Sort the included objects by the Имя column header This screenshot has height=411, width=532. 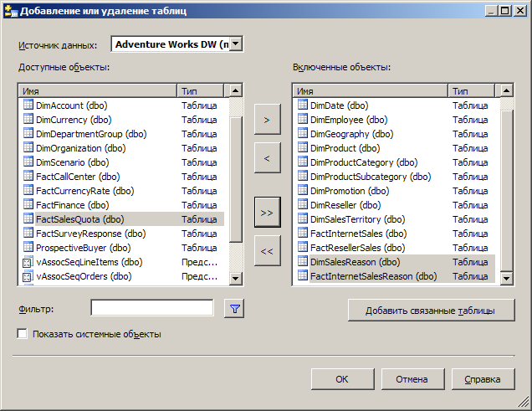[x=371, y=91]
